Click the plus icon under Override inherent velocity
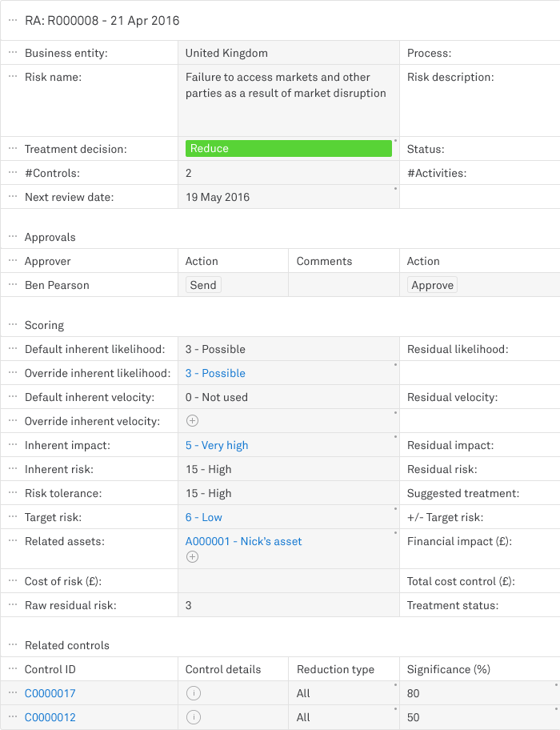The width and height of the screenshot is (560, 730). pos(192,420)
